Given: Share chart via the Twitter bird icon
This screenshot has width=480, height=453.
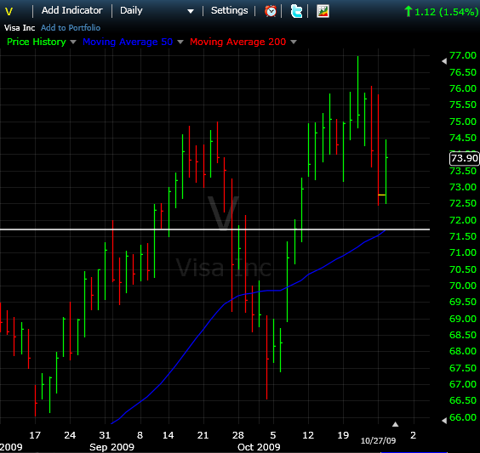Looking at the screenshot, I should 296,11.
